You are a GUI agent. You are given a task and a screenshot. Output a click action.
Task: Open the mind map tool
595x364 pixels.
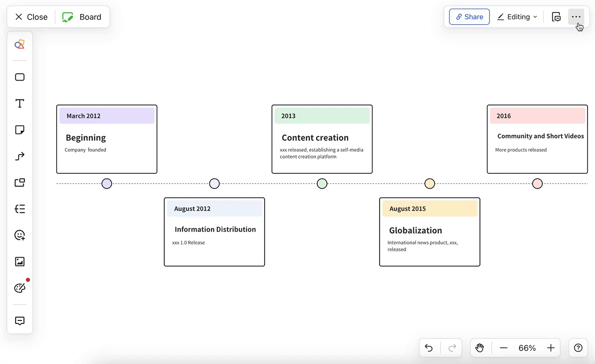click(x=19, y=208)
